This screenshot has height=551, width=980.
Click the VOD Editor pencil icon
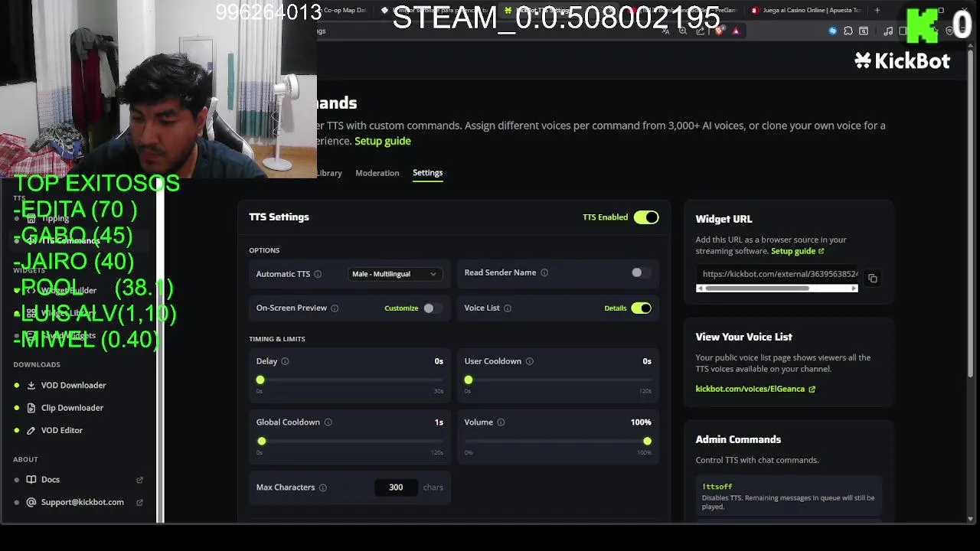(31, 430)
